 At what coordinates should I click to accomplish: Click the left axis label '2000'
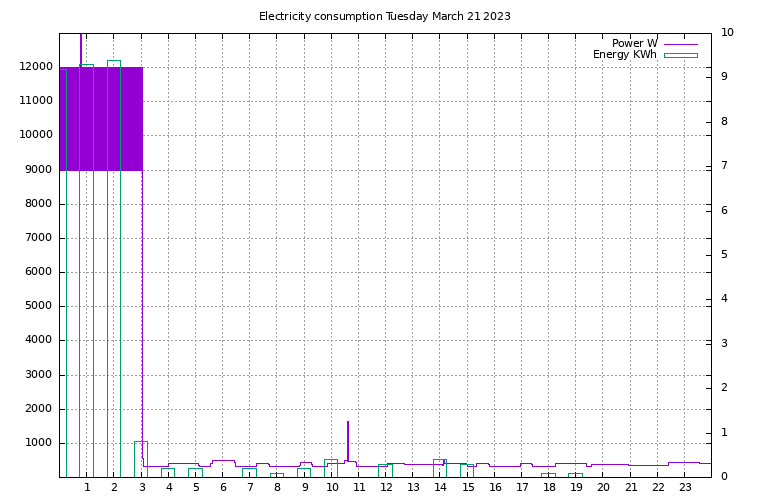pyautogui.click(x=38, y=408)
